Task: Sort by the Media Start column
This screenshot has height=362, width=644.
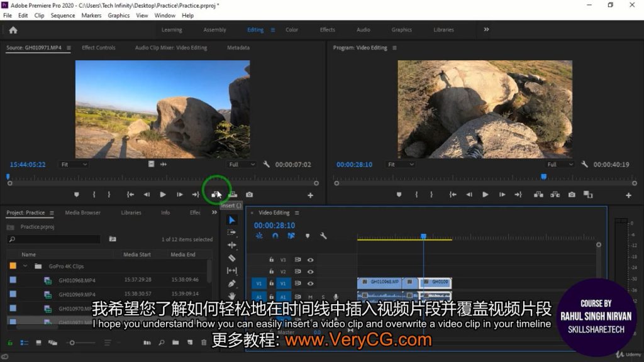Action: pyautogui.click(x=137, y=255)
